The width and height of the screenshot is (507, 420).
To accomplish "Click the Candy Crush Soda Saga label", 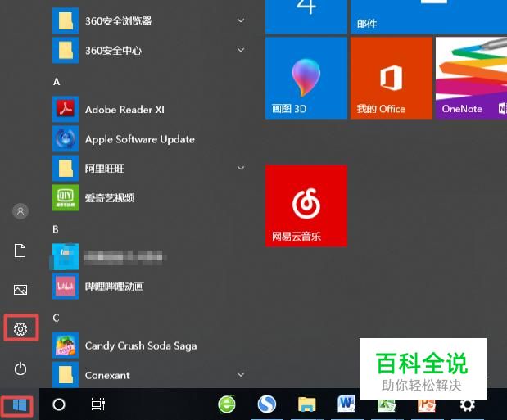I will tap(141, 346).
